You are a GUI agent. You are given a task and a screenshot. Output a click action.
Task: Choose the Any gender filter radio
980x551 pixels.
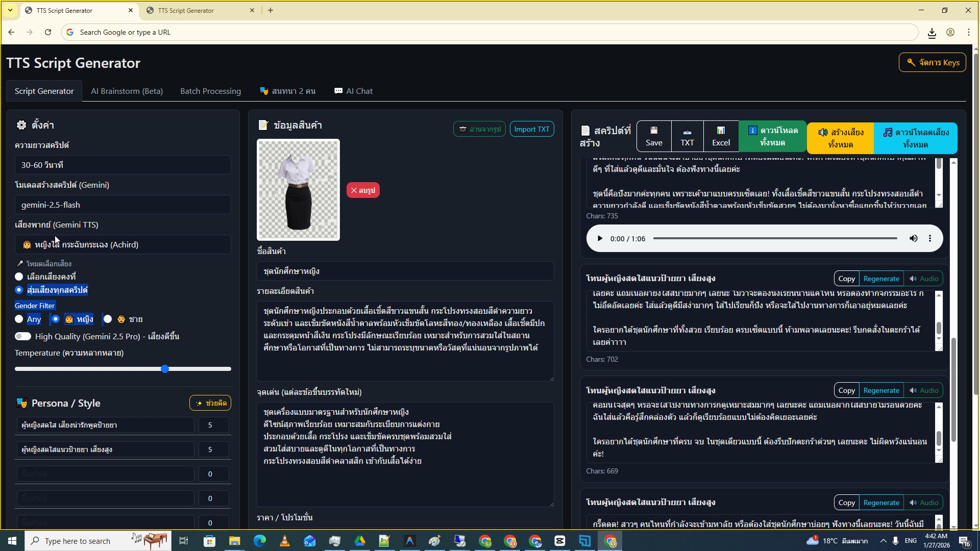click(x=19, y=319)
